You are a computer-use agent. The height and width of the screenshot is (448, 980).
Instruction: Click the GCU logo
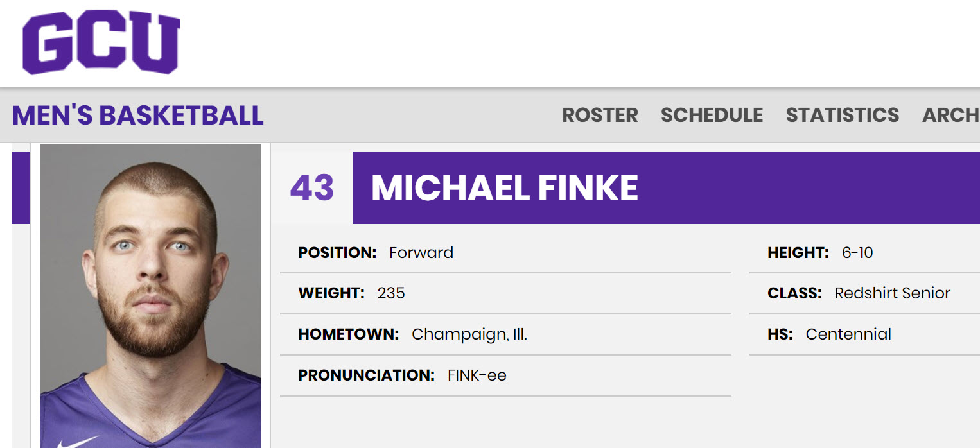[101, 42]
